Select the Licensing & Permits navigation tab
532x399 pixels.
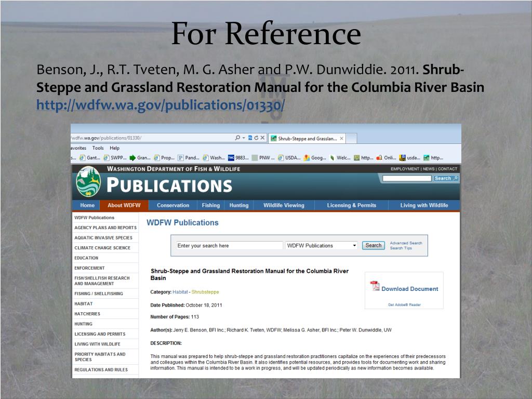tap(352, 205)
